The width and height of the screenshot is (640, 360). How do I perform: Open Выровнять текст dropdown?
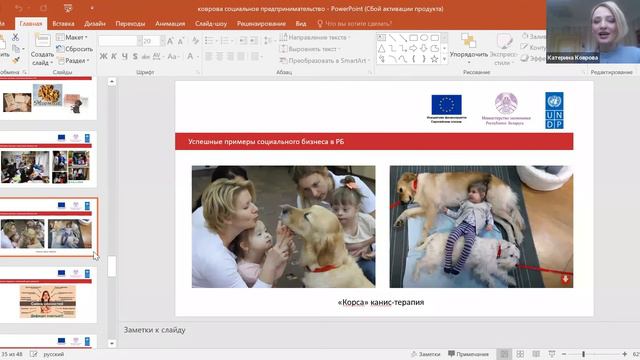pyautogui.click(x=310, y=49)
